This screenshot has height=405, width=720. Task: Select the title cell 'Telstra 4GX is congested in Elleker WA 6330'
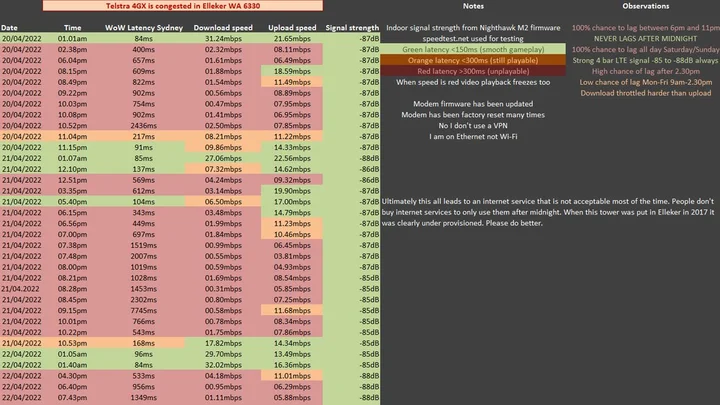(183, 6)
